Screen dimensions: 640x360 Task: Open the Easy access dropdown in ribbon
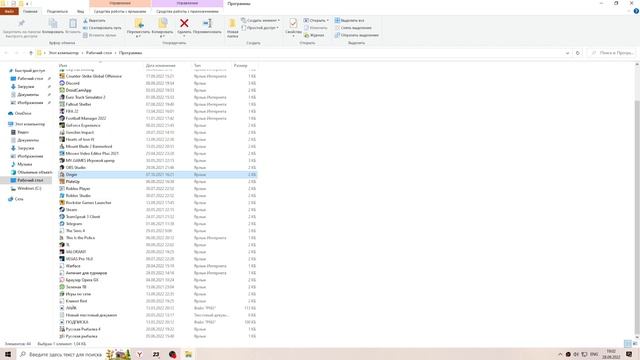260,28
